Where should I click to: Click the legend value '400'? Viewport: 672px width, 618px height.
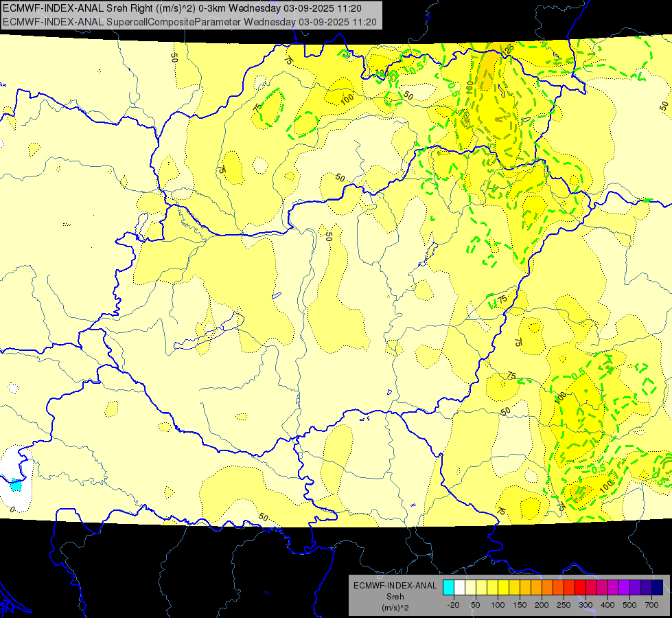point(607,605)
